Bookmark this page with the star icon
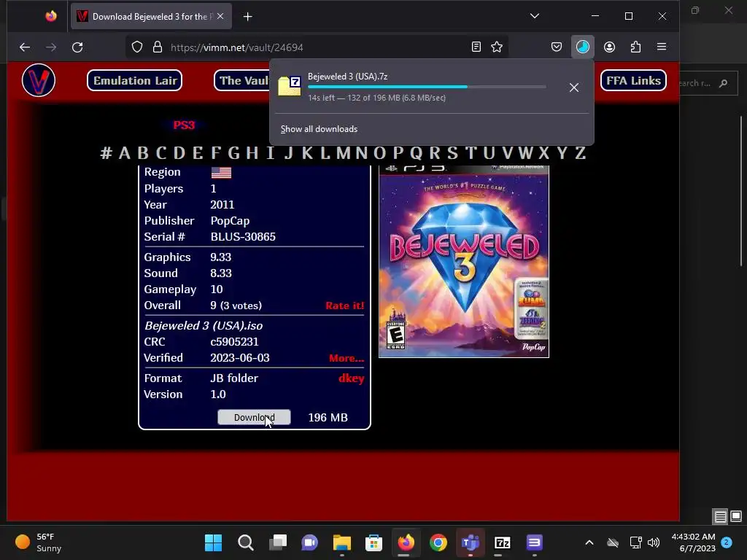 (x=497, y=47)
